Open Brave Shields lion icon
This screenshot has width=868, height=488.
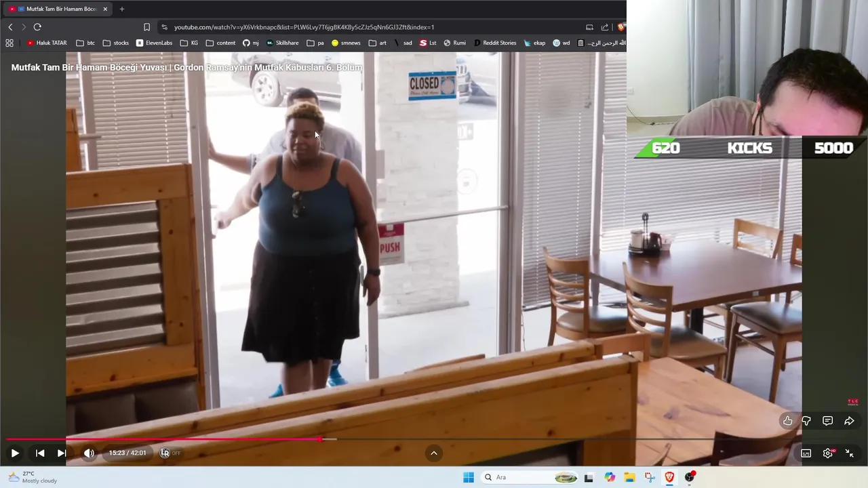pyautogui.click(x=621, y=27)
